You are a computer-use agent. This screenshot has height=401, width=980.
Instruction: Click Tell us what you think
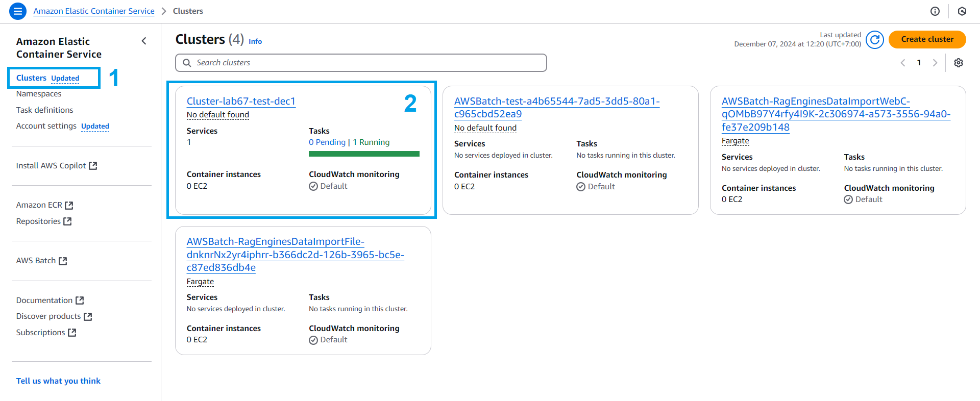58,381
